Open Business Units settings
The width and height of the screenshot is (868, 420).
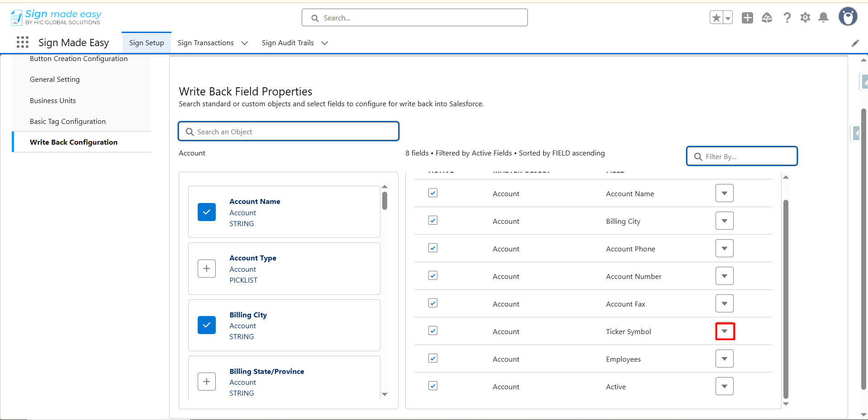[x=53, y=100]
